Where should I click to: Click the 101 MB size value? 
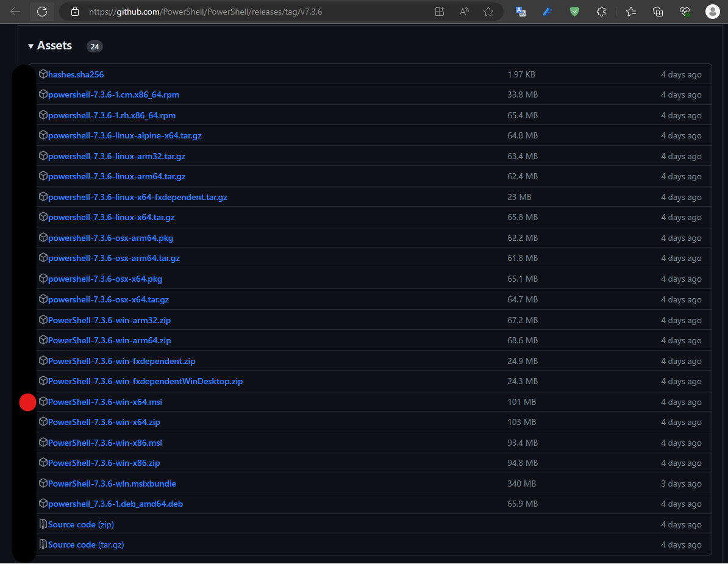pos(521,402)
